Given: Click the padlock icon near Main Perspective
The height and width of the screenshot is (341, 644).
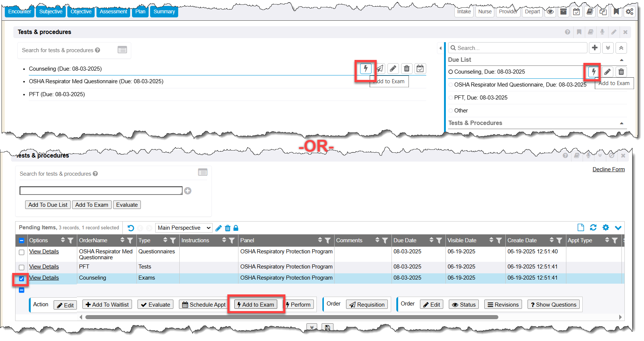Looking at the screenshot, I should pyautogui.click(x=236, y=228).
